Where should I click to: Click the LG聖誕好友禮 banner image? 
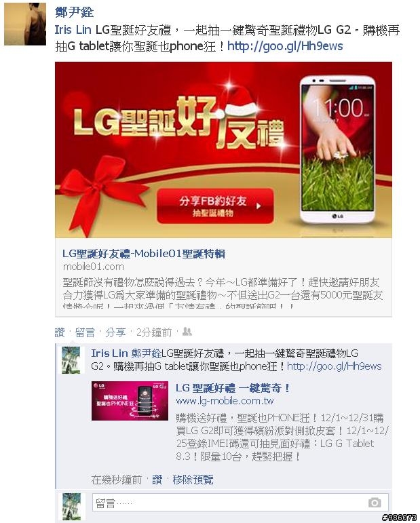(x=223, y=150)
